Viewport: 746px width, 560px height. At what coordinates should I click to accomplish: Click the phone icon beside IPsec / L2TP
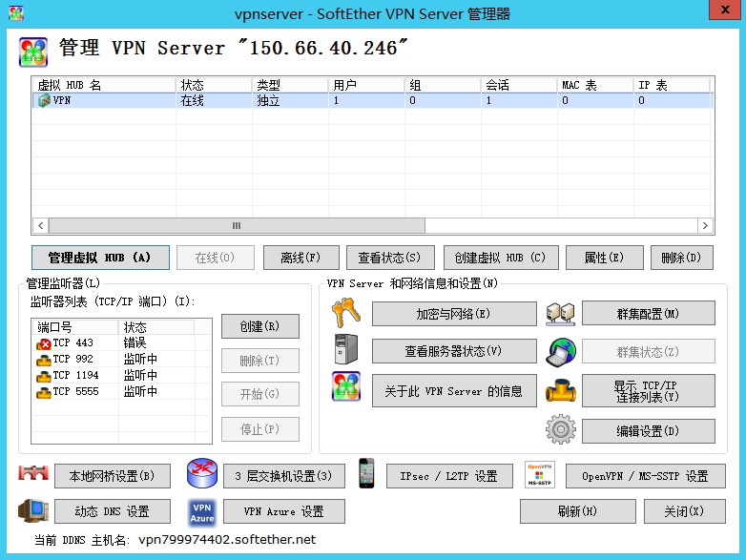366,473
